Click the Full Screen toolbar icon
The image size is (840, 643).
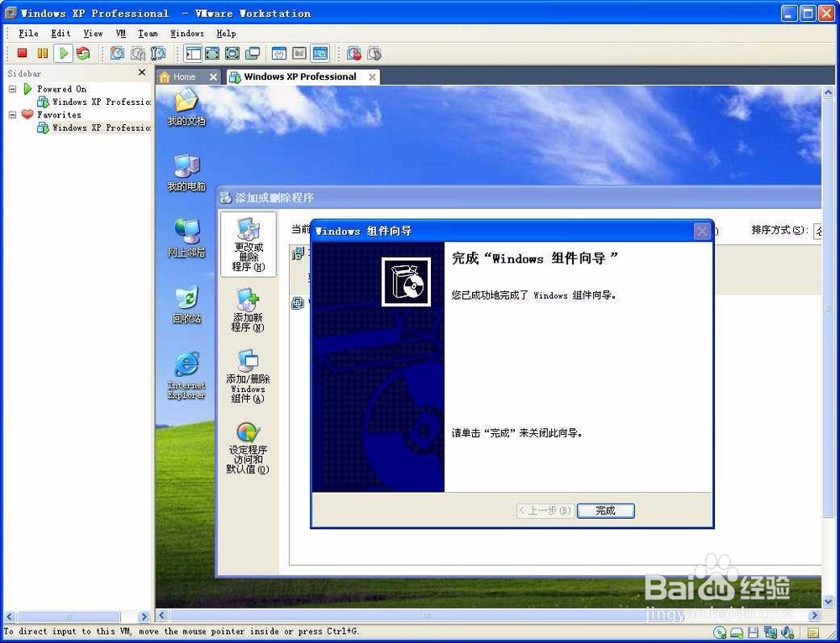click(232, 53)
